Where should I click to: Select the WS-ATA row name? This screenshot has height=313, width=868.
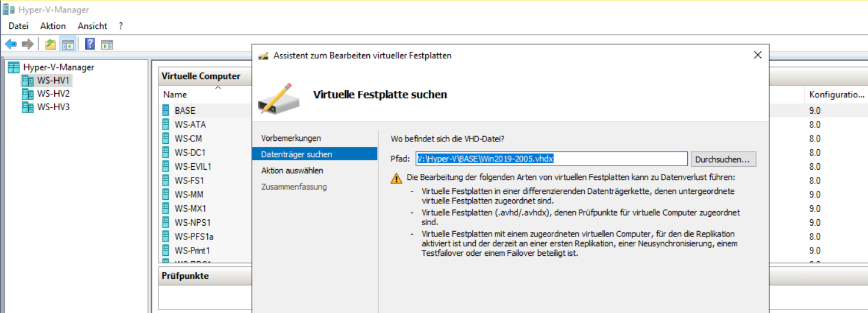(190, 124)
